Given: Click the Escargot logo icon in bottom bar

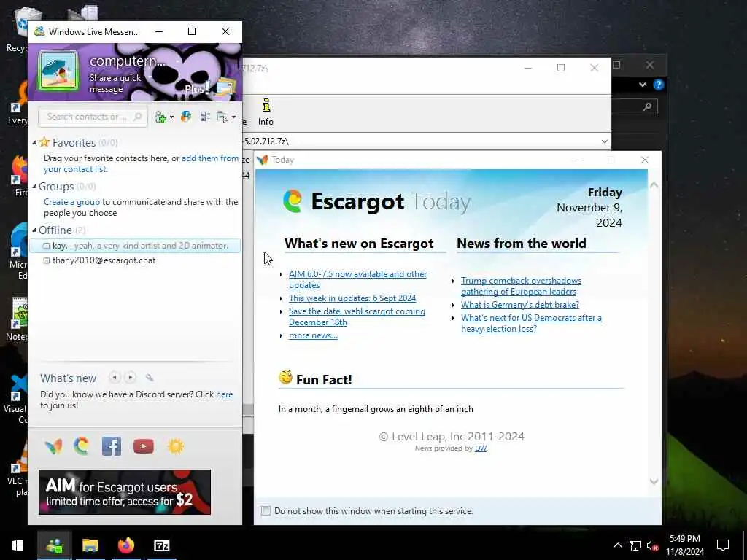Looking at the screenshot, I should tap(82, 446).
